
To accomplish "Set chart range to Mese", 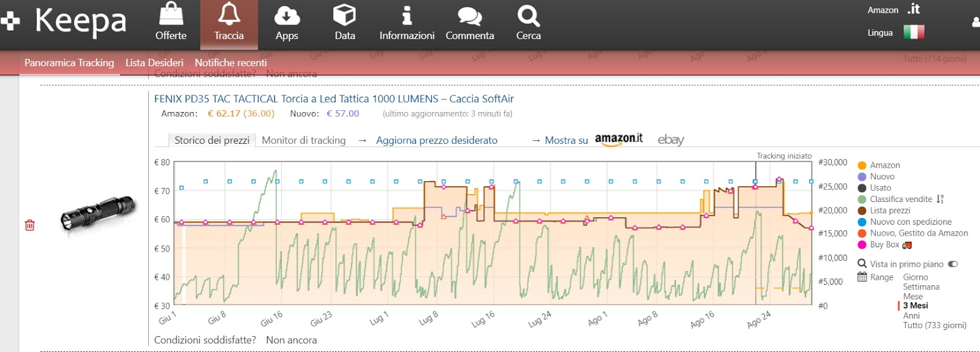I will (x=913, y=296).
